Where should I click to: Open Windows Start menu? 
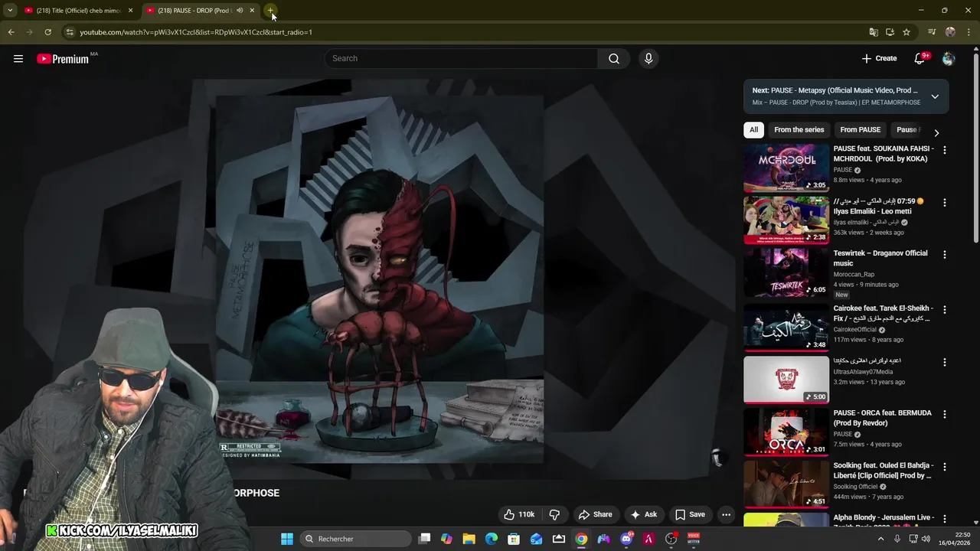(x=286, y=539)
